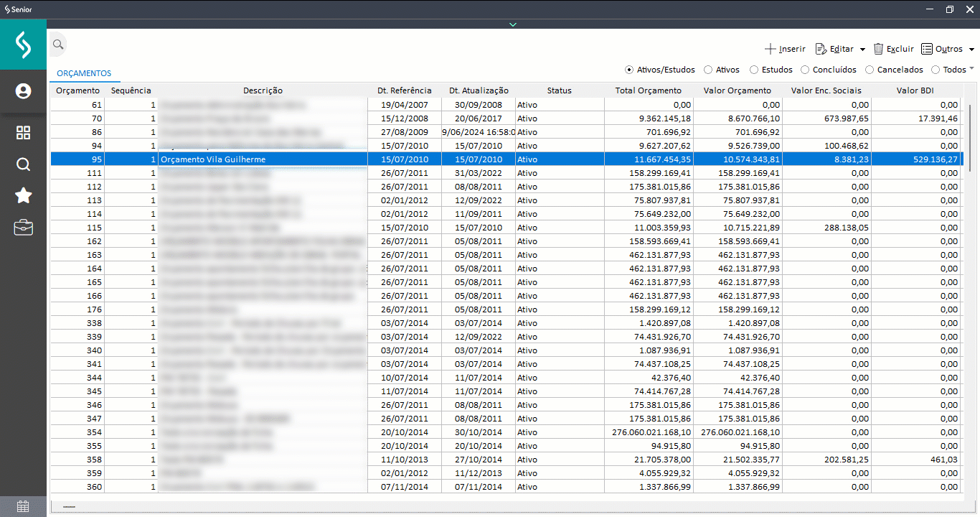
Task: Click the vertical scrollbar of the table
Action: 969,138
